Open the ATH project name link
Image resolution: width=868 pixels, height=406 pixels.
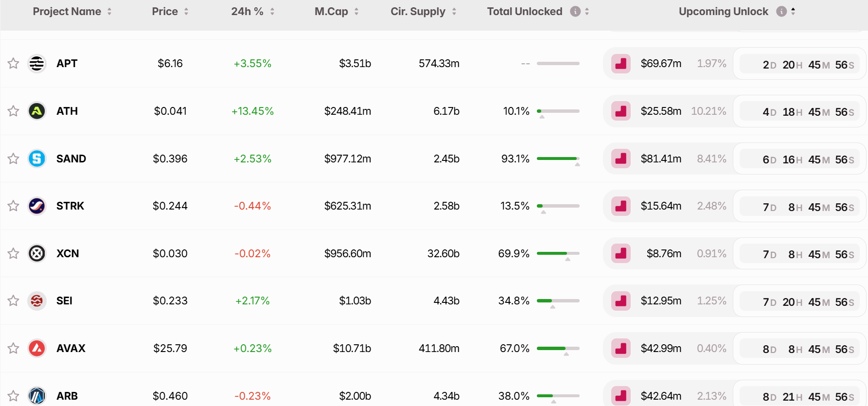67,111
